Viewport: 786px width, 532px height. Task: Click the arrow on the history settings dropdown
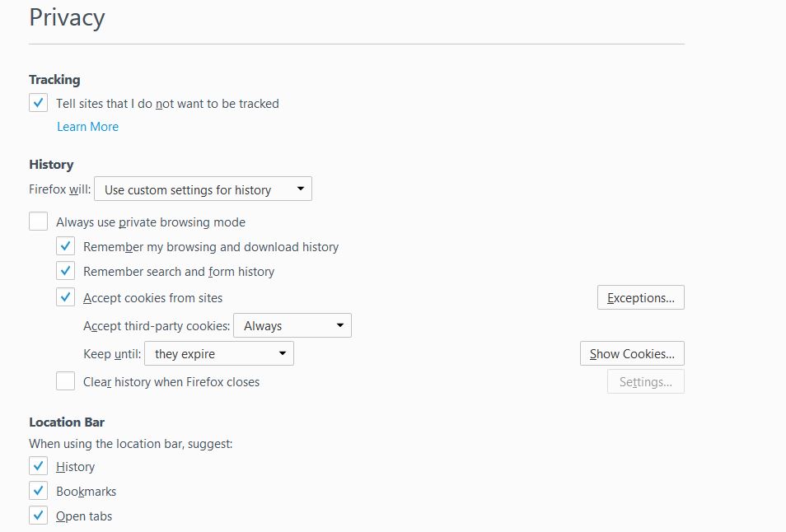pyautogui.click(x=300, y=189)
